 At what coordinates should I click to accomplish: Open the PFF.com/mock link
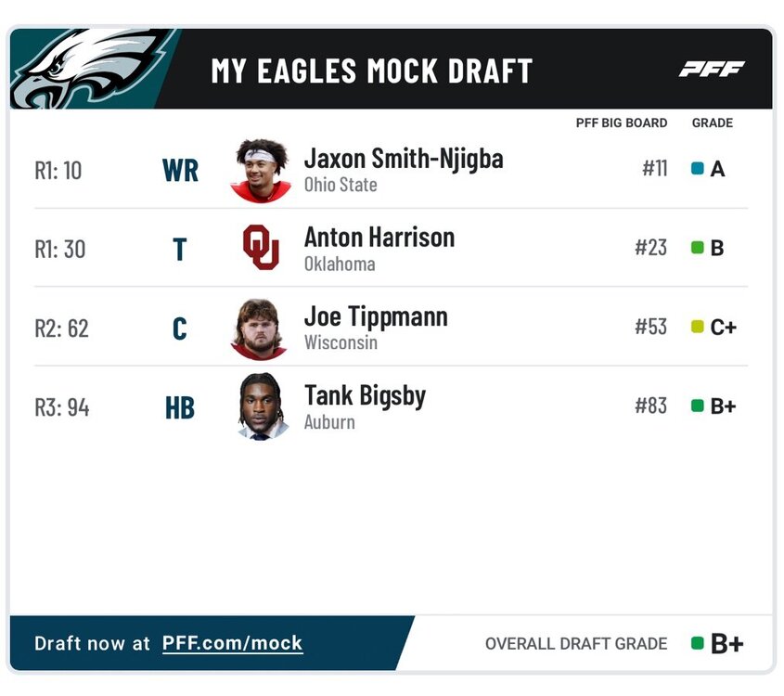232,643
